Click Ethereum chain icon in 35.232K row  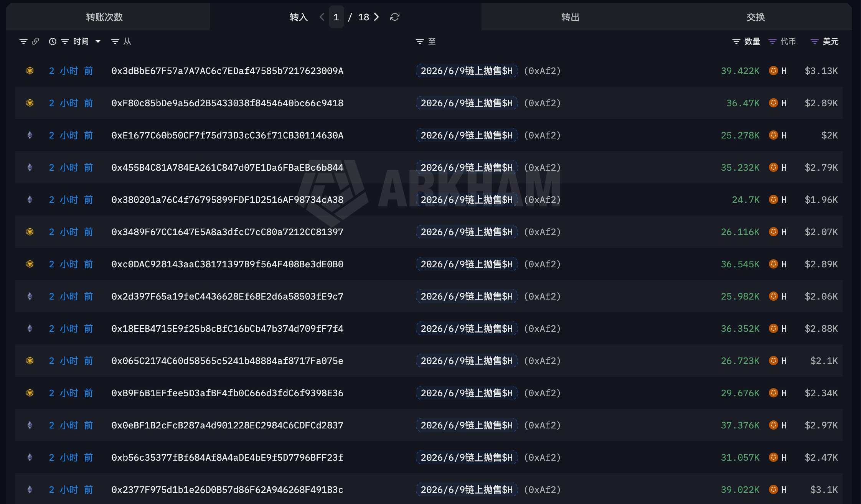(30, 167)
